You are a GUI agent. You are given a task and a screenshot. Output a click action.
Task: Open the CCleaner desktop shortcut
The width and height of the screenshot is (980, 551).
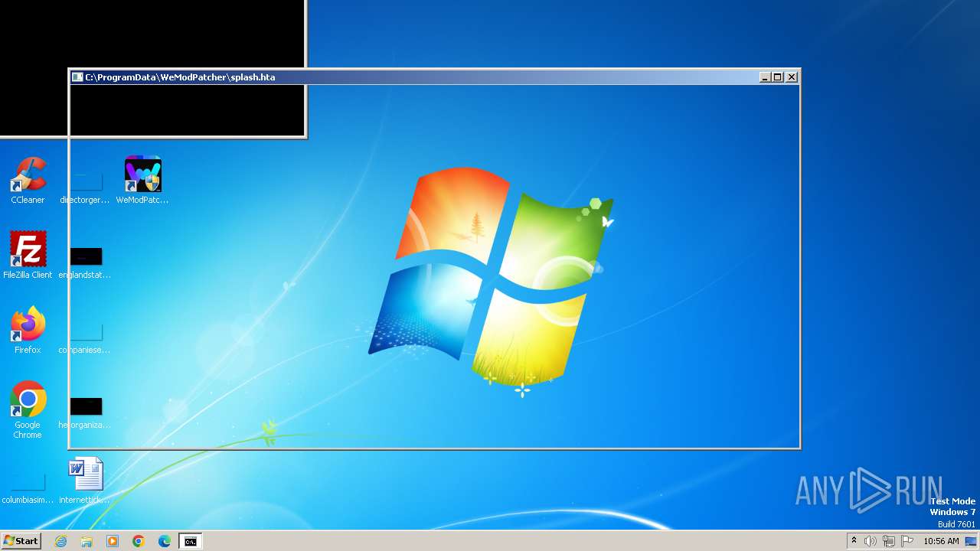[28, 181]
